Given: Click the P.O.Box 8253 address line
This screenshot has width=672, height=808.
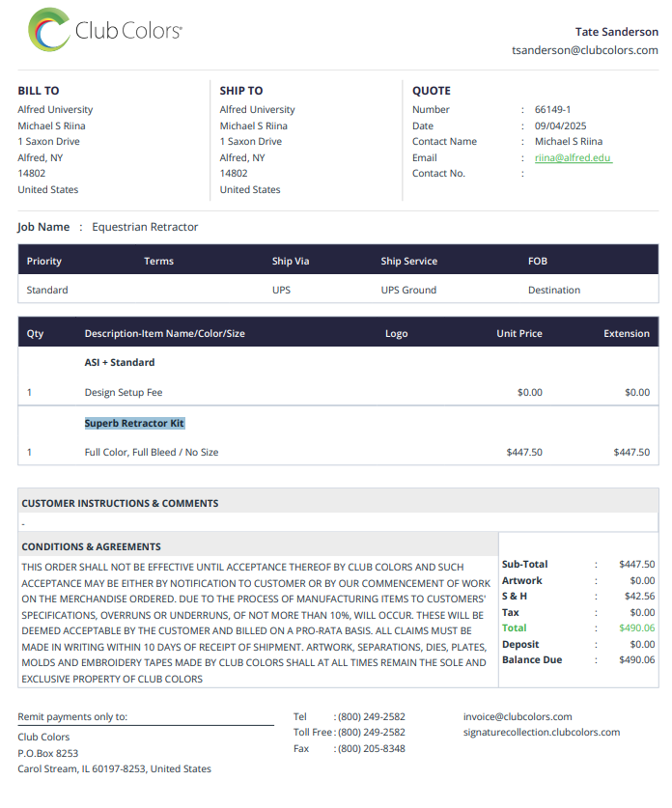Looking at the screenshot, I should coord(47,753).
